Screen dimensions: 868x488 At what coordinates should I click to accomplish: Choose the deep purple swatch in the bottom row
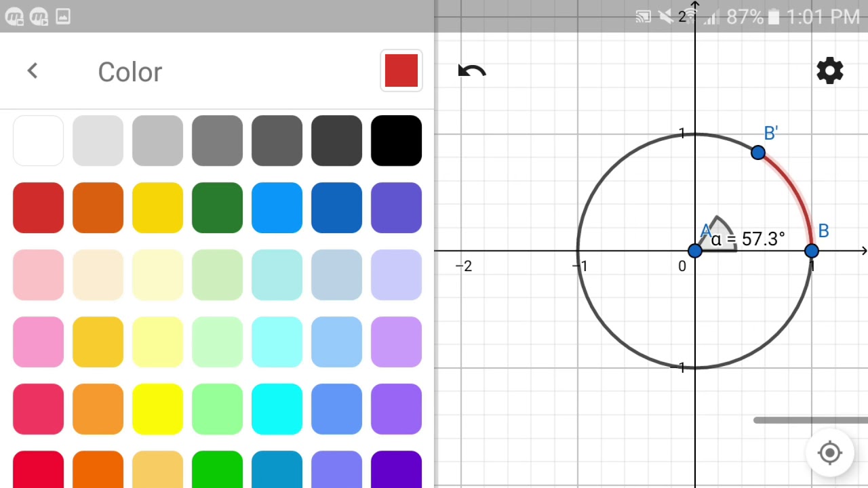click(396, 469)
